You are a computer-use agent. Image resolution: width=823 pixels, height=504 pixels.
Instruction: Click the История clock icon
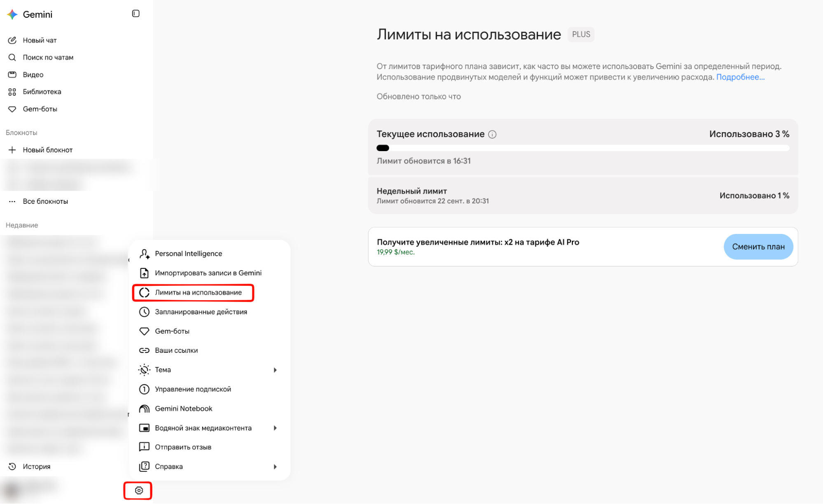pyautogui.click(x=12, y=467)
